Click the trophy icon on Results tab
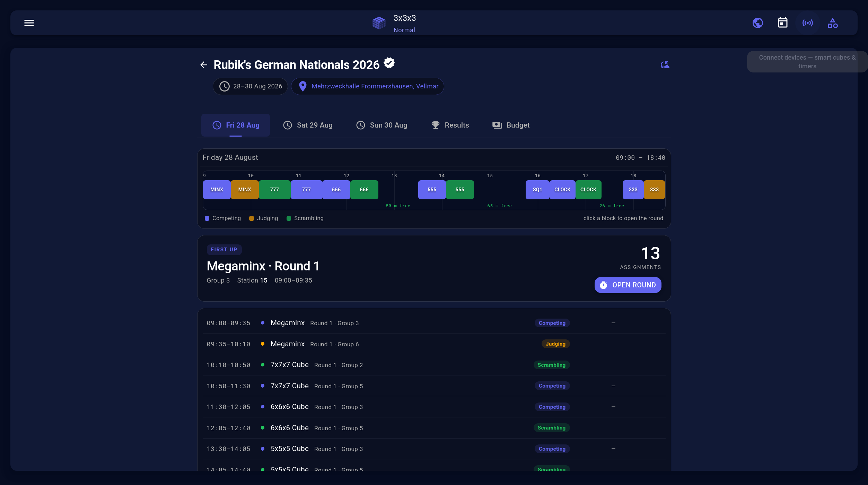The image size is (868, 485). coord(435,125)
